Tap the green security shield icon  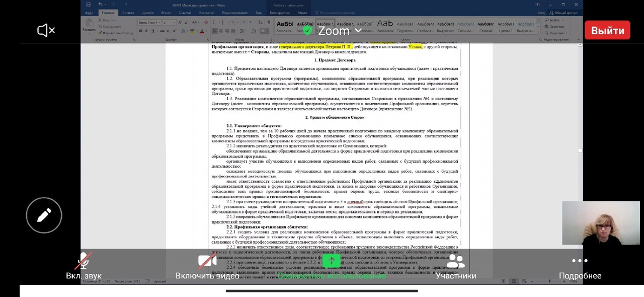tap(307, 31)
